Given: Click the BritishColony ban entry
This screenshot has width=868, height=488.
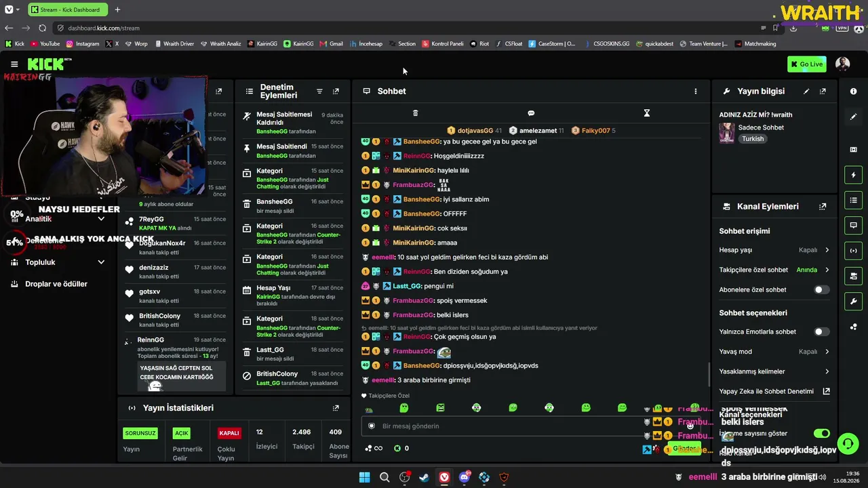Looking at the screenshot, I should pyautogui.click(x=292, y=378).
